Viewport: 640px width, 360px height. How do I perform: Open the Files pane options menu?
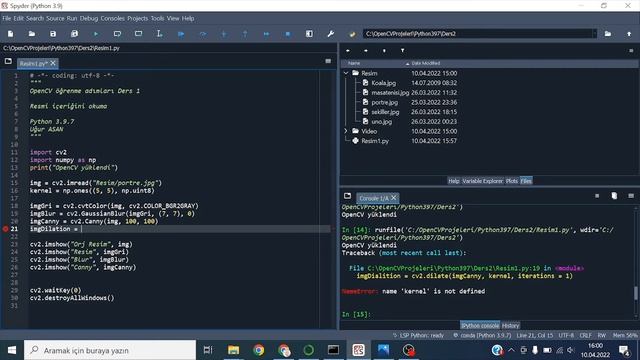[x=631, y=51]
